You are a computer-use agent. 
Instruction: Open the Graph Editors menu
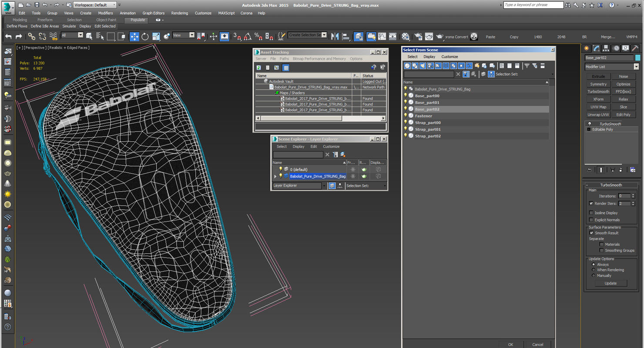153,13
